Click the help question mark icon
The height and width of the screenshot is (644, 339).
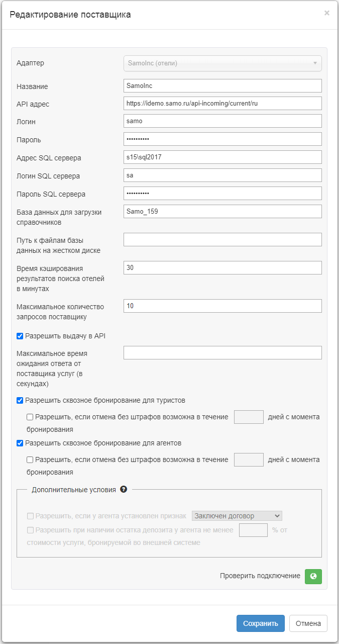tap(124, 489)
